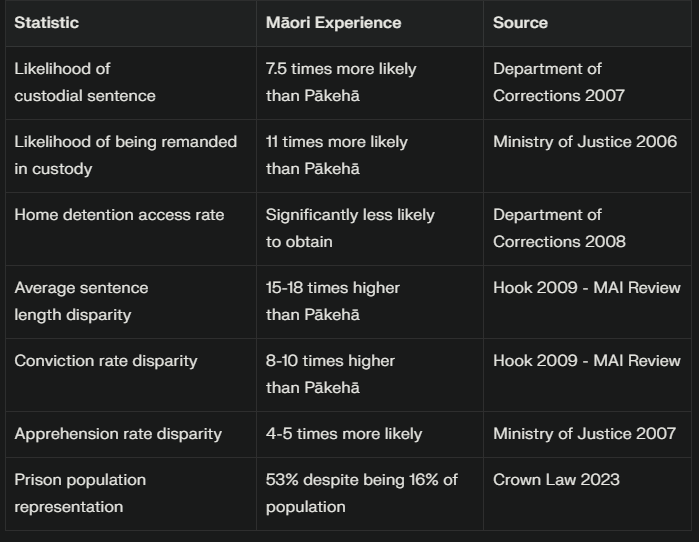Click the Māori Experience column header
Viewport: 699px width, 542px height.
[333, 22]
